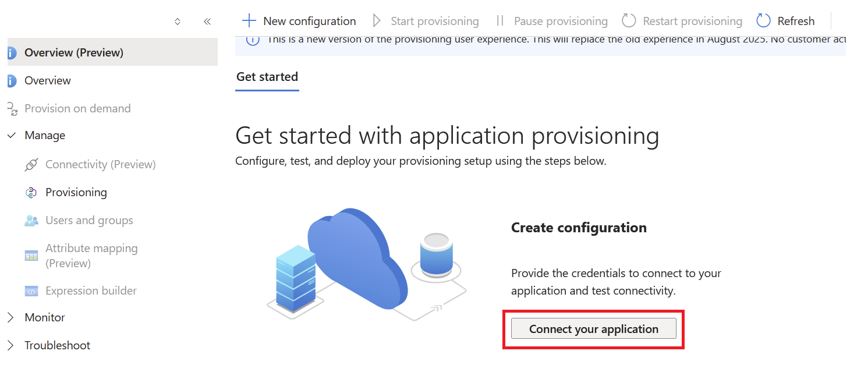868x372 pixels.
Task: Click the New configuration plus icon
Action: click(x=249, y=21)
